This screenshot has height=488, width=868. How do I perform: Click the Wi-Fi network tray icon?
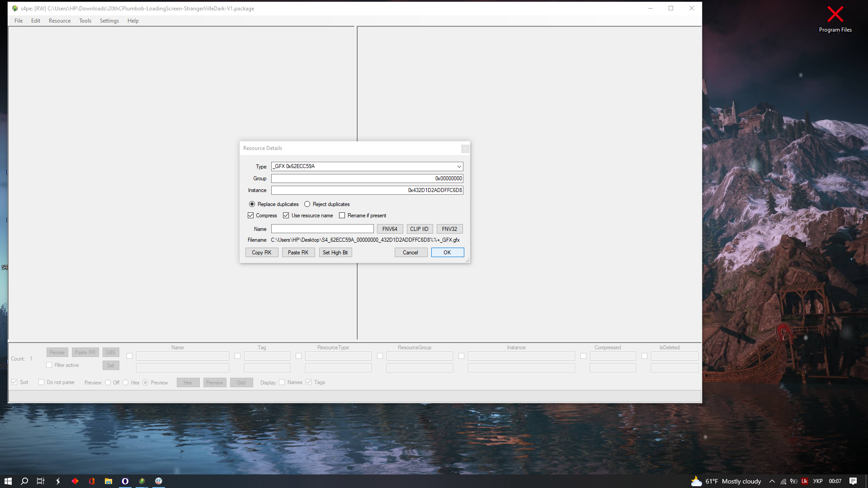pyautogui.click(x=783, y=481)
